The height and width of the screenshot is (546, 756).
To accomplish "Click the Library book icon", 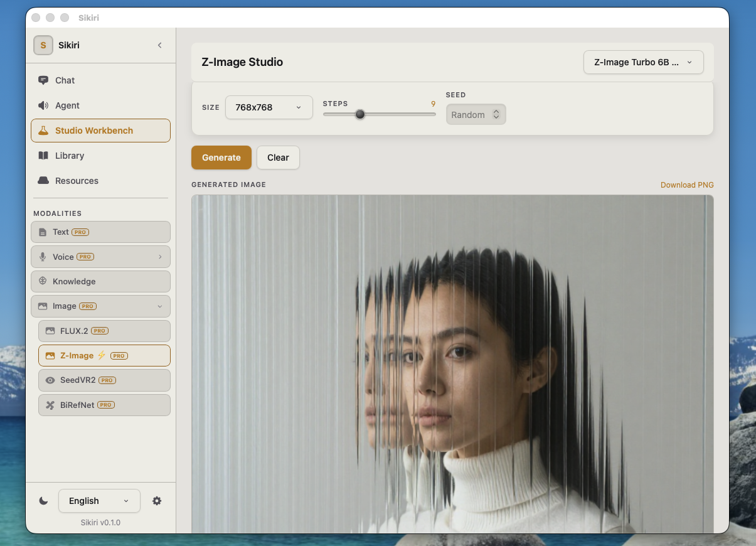I will pos(43,156).
